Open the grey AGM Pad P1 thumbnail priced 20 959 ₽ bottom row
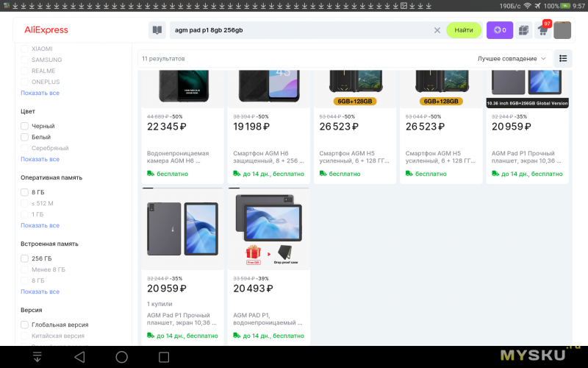 point(182,229)
